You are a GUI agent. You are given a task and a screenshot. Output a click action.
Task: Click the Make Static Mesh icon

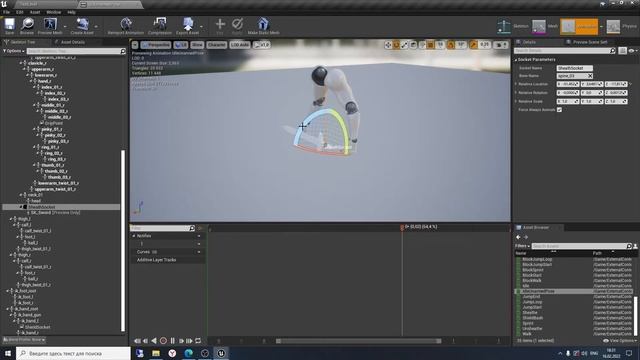(263, 26)
